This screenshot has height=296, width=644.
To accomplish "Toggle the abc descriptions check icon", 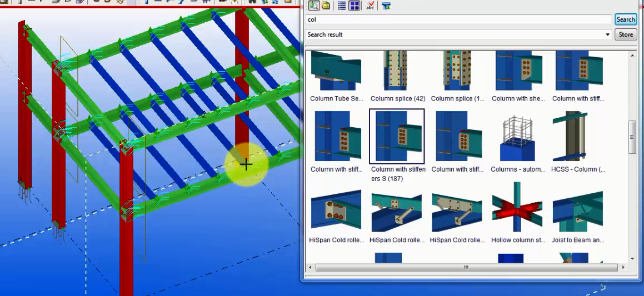I will (x=370, y=6).
